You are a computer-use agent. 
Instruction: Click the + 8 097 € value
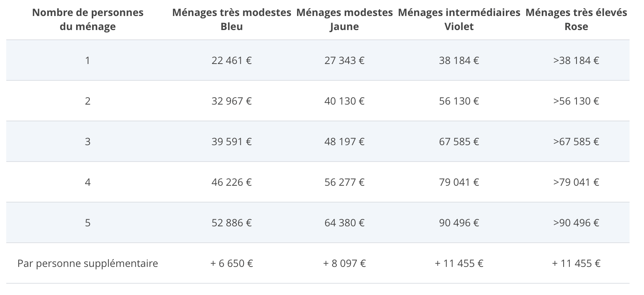344,263
